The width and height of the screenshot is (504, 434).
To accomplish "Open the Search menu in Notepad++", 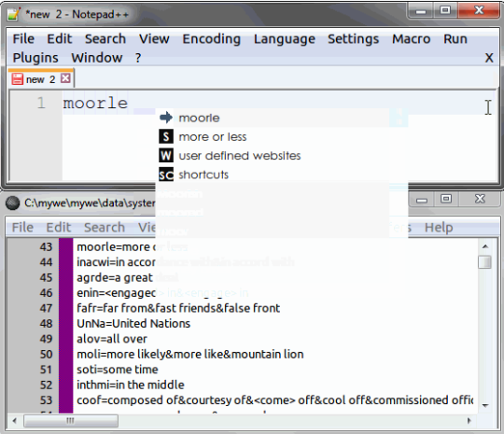I will tap(105, 39).
